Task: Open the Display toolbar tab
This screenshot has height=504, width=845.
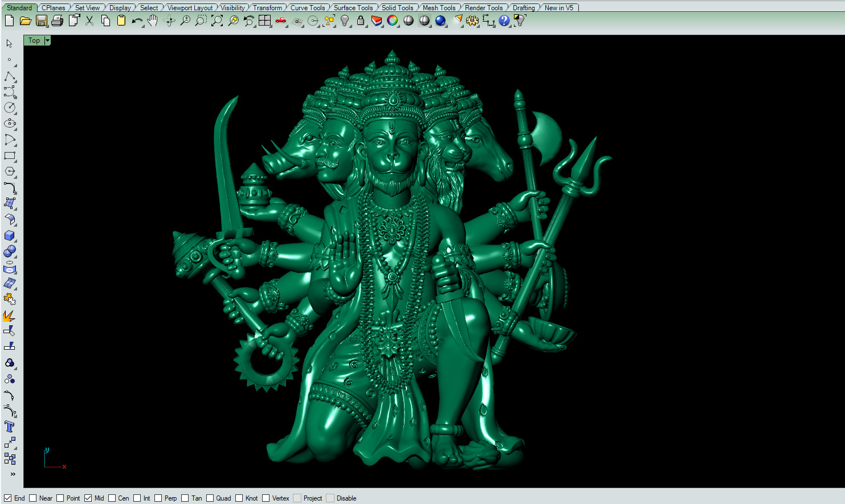Action: point(120,7)
